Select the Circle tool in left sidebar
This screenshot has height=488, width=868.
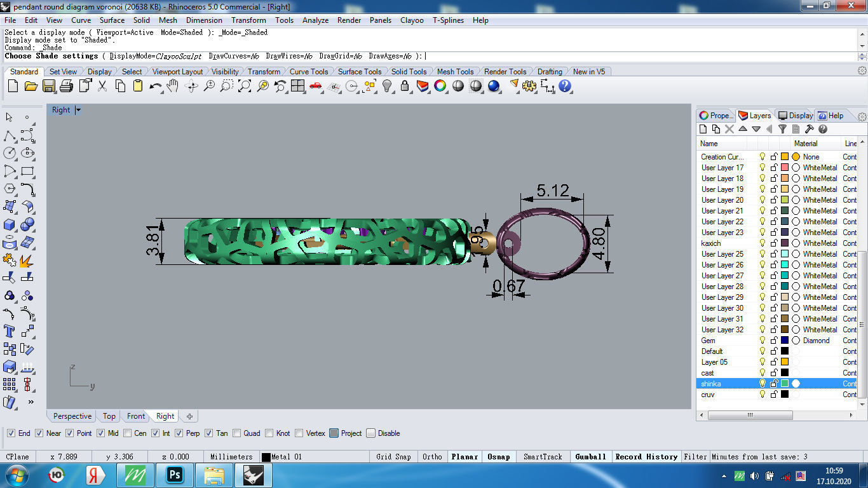[x=10, y=153]
